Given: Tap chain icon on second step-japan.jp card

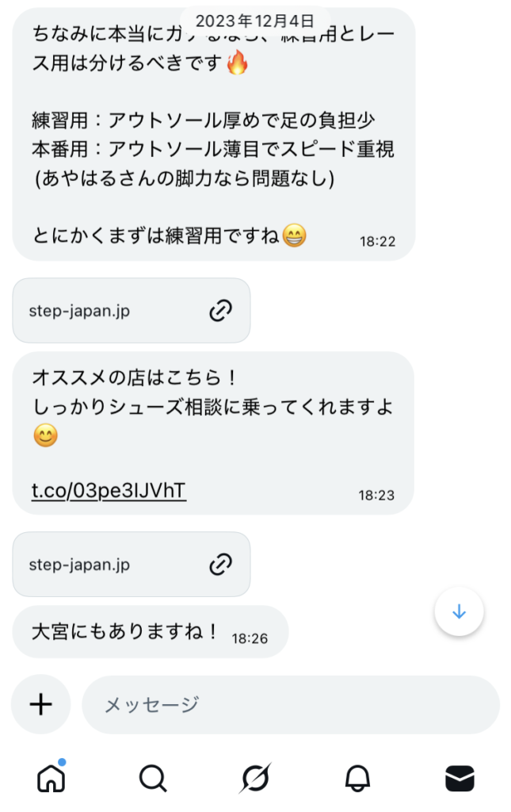Looking at the screenshot, I should (219, 565).
